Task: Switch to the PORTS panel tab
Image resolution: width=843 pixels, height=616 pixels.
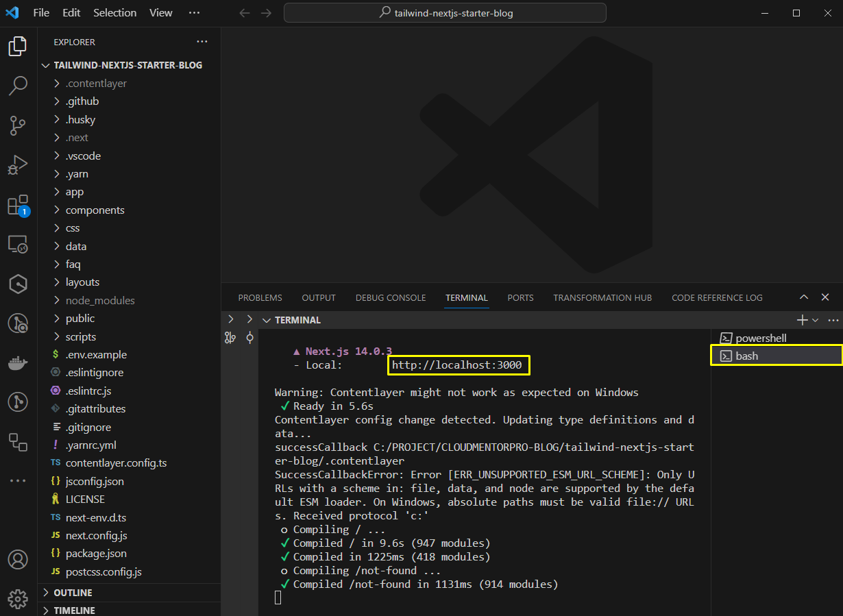Action: point(520,298)
